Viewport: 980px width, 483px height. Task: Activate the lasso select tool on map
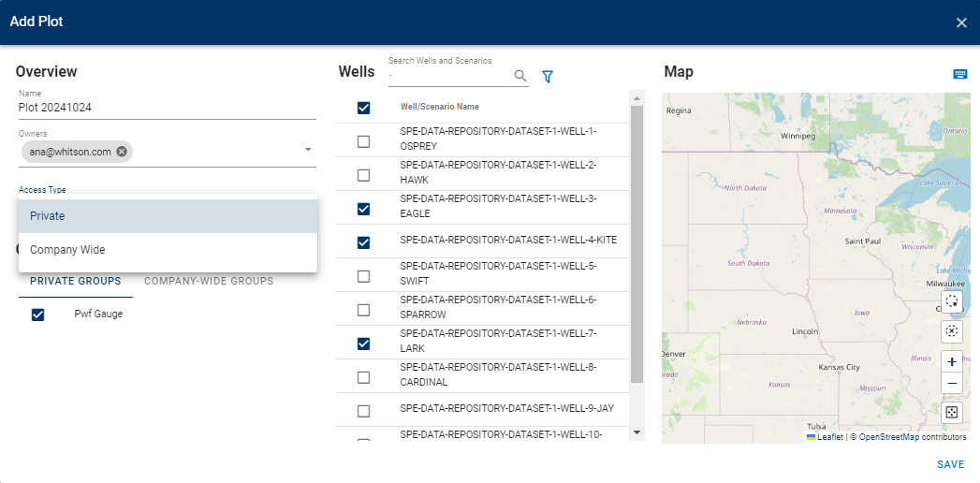[x=952, y=300]
